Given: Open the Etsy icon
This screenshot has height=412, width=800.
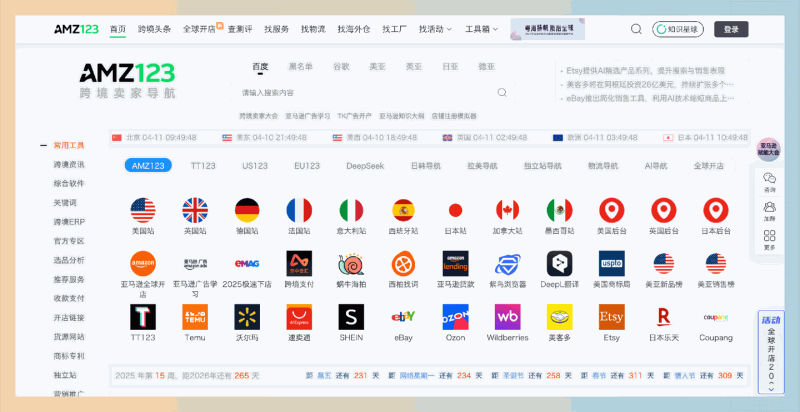Looking at the screenshot, I should coord(611,317).
